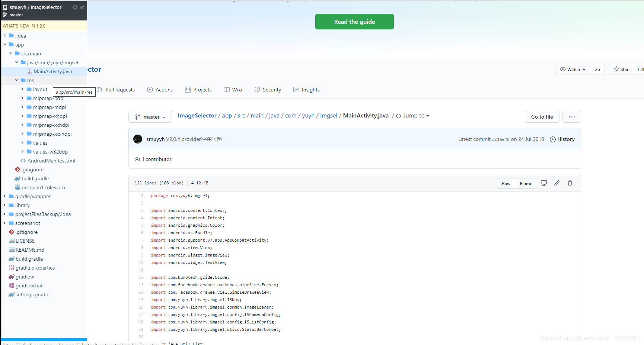Click the LICENSE file icon
Image resolution: width=644 pixels, height=345 pixels.
pyautogui.click(x=12, y=241)
